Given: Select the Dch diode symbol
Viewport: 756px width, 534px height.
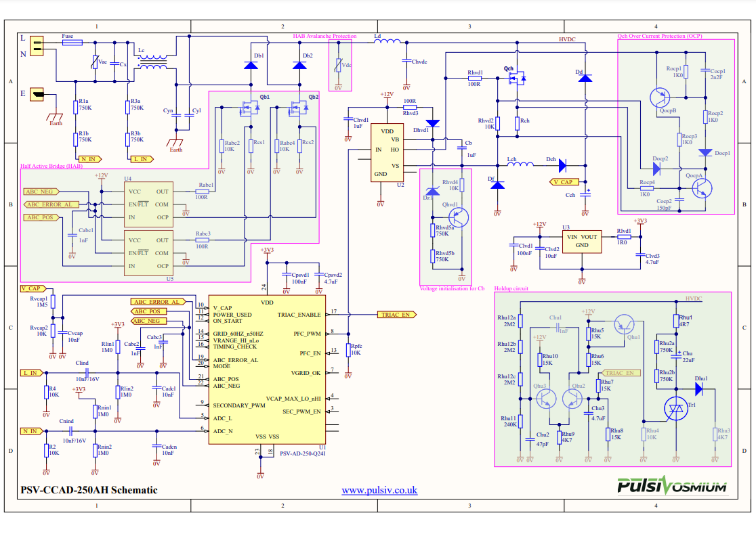Looking at the screenshot, I should tap(562, 166).
